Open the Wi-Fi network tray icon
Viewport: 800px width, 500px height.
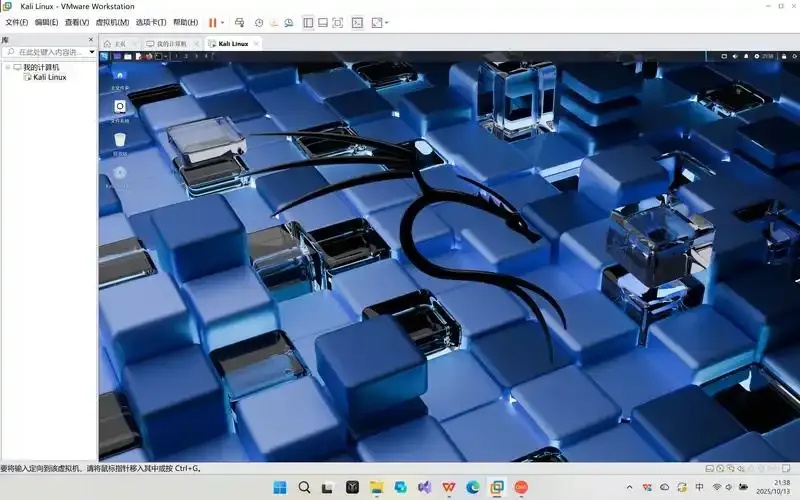(x=716, y=487)
